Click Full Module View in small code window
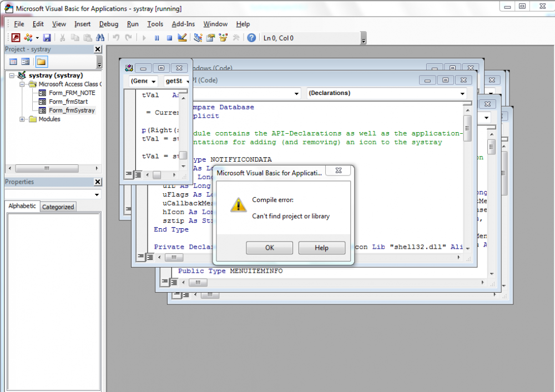The height and width of the screenshot is (392, 555). 138,174
